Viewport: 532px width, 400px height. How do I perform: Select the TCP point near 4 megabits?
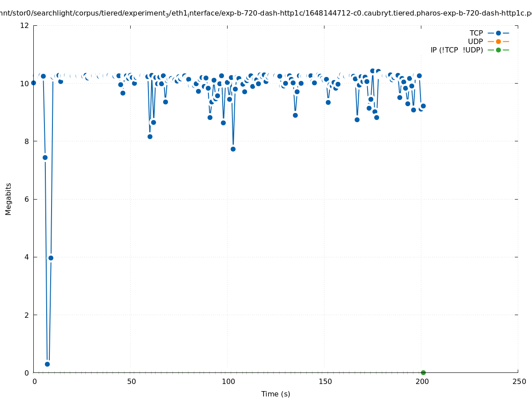51,258
